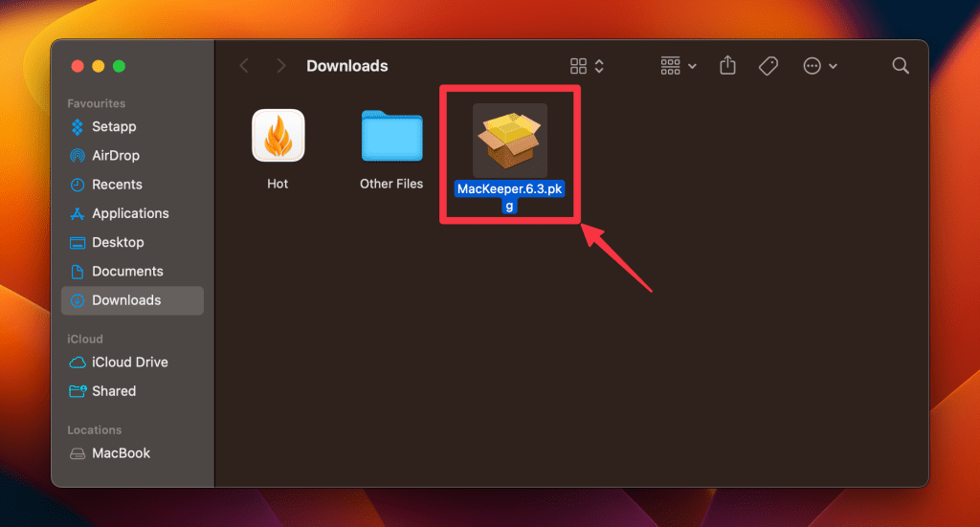Click the Favourites section header
Image resolution: width=980 pixels, height=527 pixels.
pos(97,103)
